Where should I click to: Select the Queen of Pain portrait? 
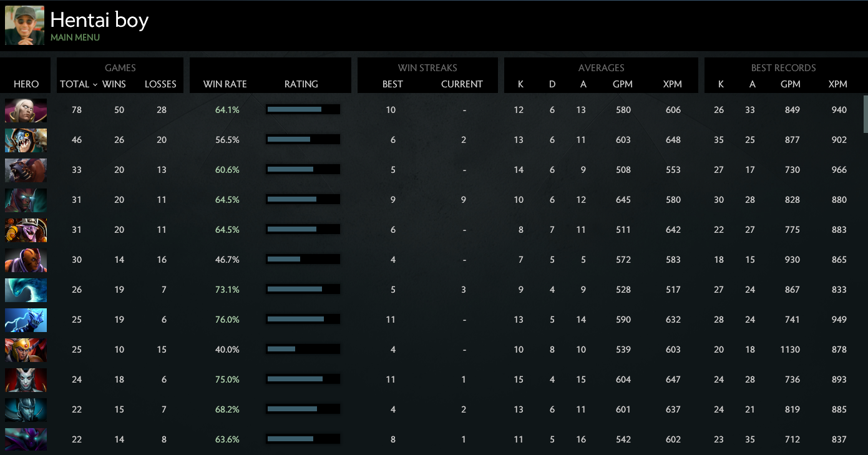25,379
